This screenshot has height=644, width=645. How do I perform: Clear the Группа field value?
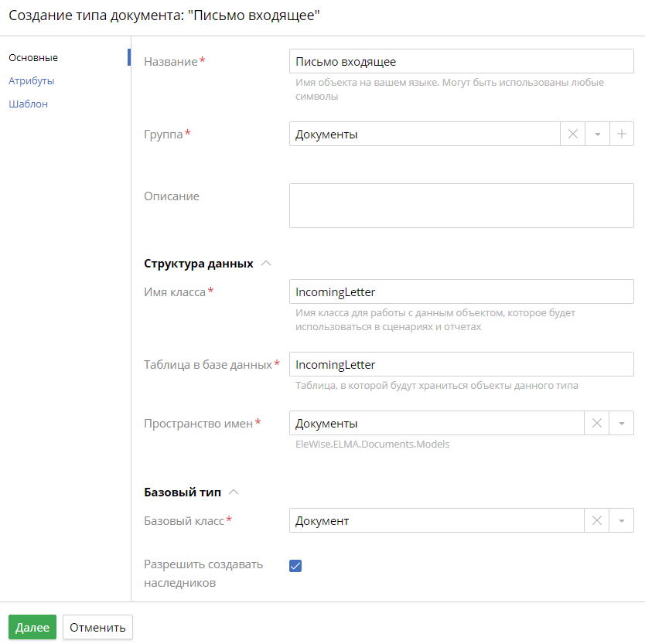click(572, 133)
